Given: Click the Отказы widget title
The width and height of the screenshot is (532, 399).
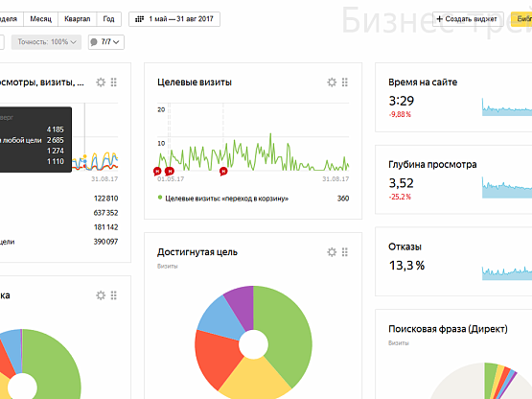Looking at the screenshot, I should point(405,246).
